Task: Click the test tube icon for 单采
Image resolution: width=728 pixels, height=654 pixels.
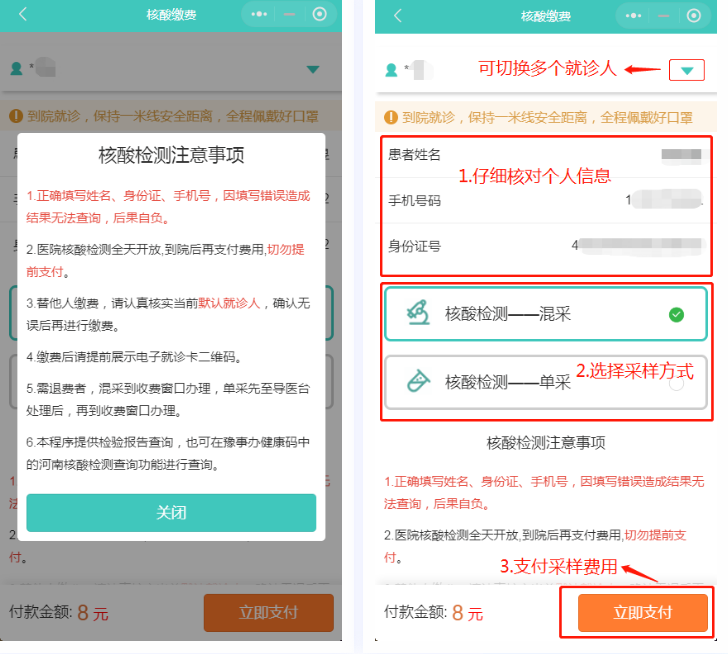Action: click(x=418, y=381)
